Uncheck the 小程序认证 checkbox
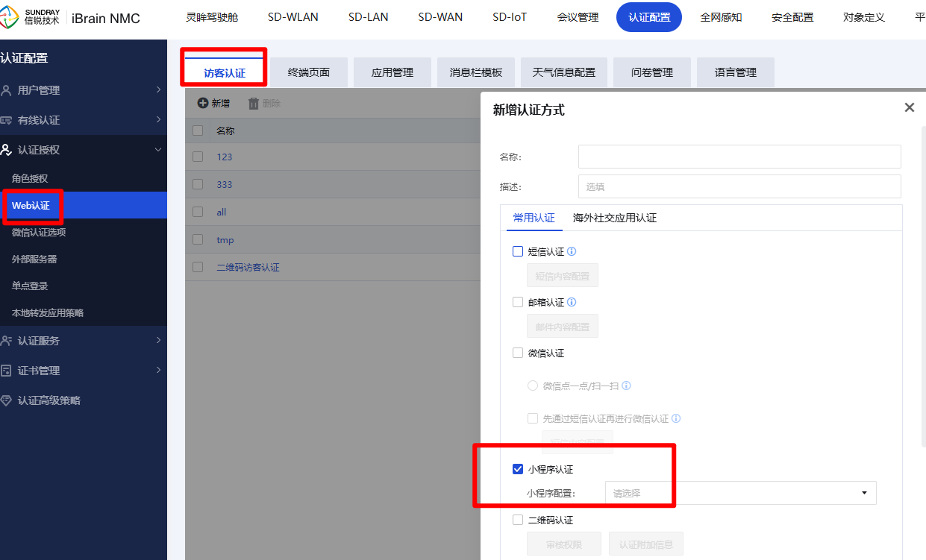 [518, 469]
